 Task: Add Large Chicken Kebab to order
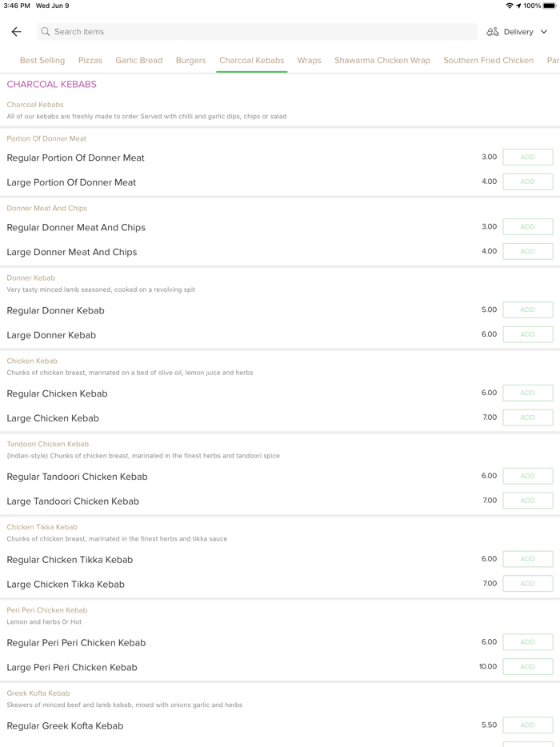tap(527, 417)
